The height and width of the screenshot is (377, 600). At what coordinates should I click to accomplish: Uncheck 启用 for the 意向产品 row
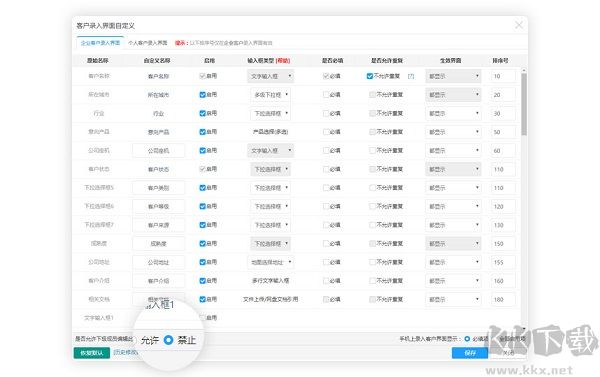203,132
